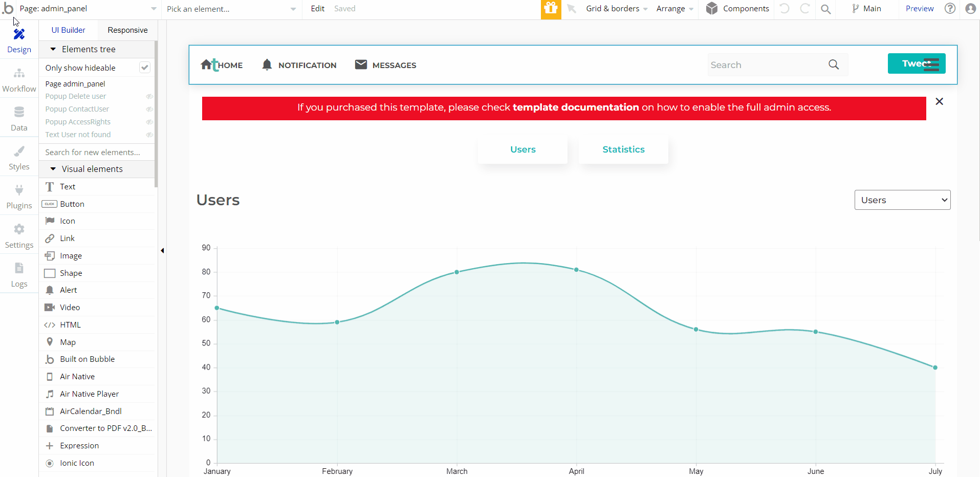Open the Data section
This screenshot has width=980, height=477.
[19, 119]
